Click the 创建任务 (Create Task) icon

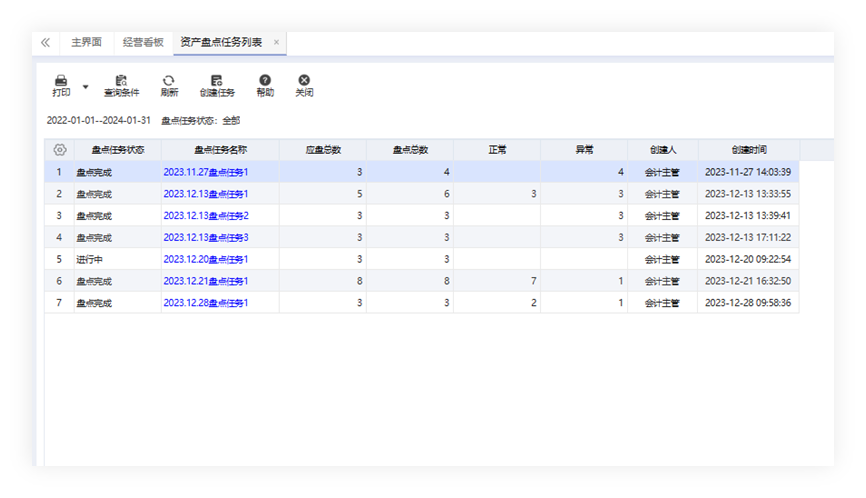pos(217,81)
